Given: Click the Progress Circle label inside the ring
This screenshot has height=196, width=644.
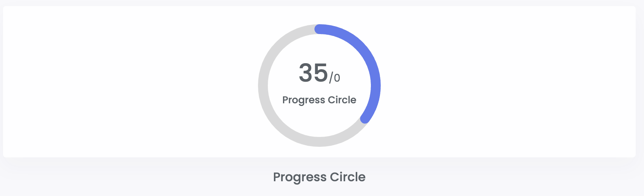Looking at the screenshot, I should pyautogui.click(x=319, y=100).
